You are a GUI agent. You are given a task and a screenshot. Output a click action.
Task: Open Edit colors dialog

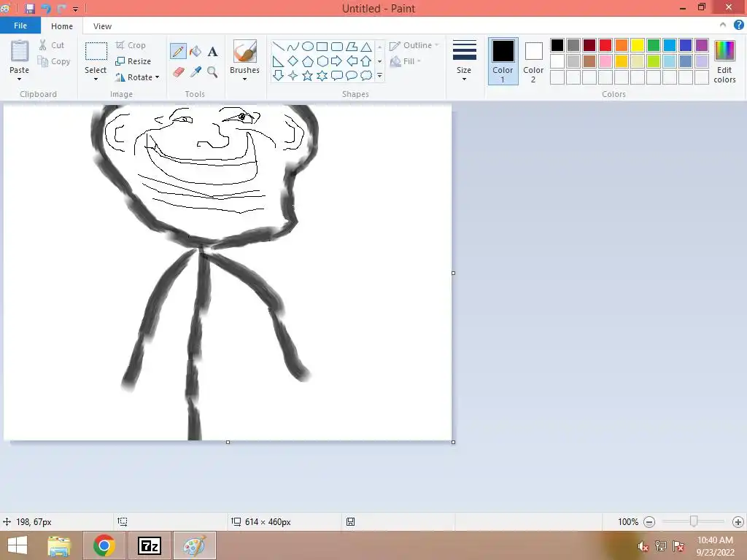724,61
